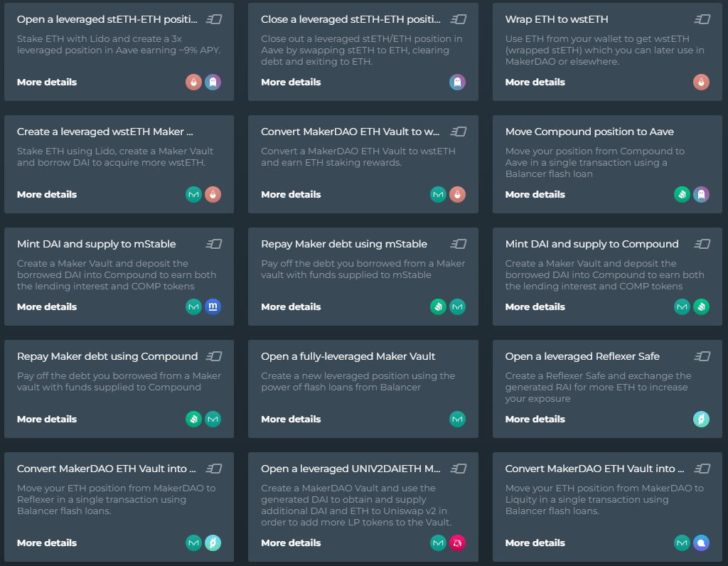Select 'Create a leveraged wstETH Maker ...' title
This screenshot has height=566, width=728.
click(x=105, y=132)
